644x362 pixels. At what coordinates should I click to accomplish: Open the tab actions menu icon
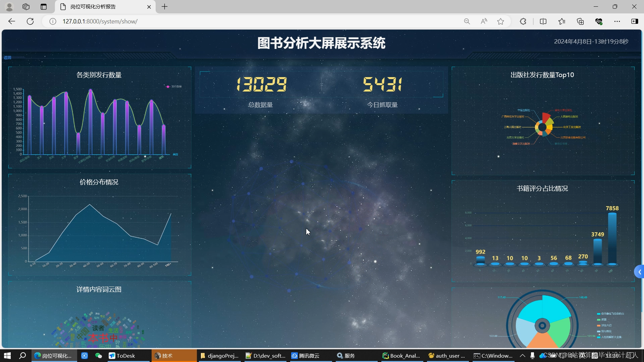[x=44, y=7]
